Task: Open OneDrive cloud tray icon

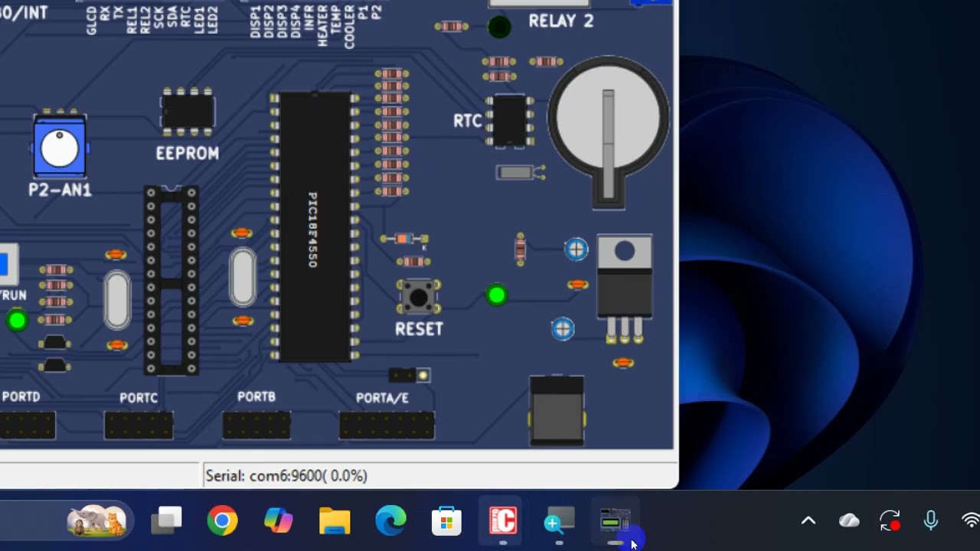Action: (849, 521)
